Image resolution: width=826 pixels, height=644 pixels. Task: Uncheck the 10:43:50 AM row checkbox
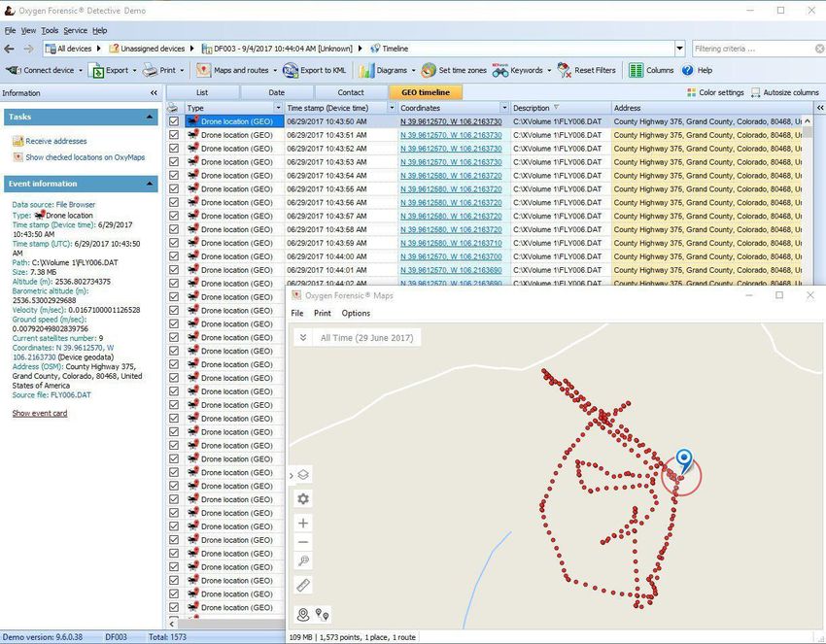tap(174, 121)
